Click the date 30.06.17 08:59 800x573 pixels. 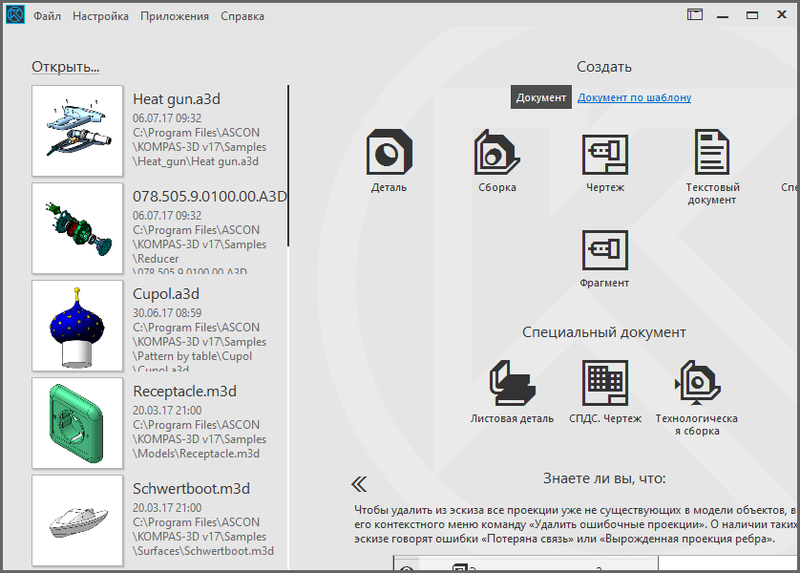[167, 313]
